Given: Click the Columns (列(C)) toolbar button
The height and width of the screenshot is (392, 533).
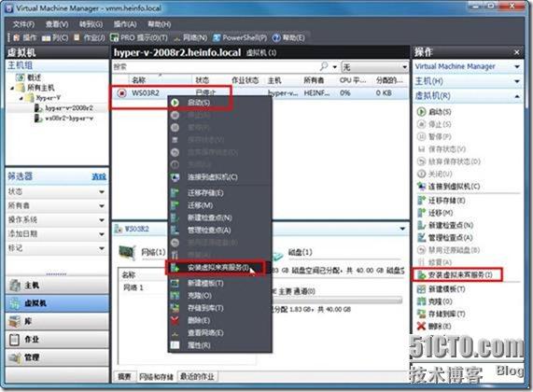Looking at the screenshot, I should (55, 37).
